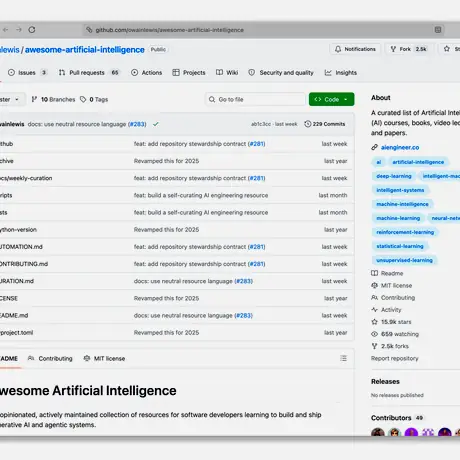Click Report repository link
The width and height of the screenshot is (460, 460).
[x=395, y=358]
